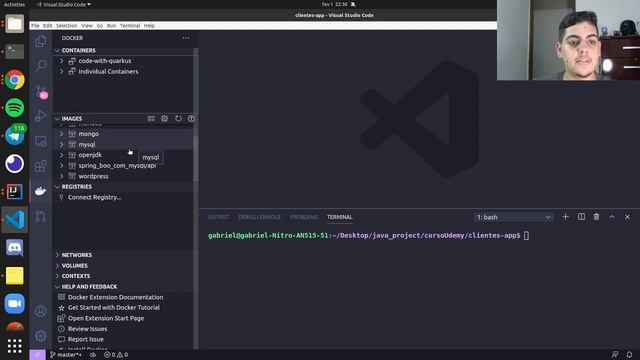Expand the mysql image node
Screen dimensions: 640x360
tap(62, 144)
